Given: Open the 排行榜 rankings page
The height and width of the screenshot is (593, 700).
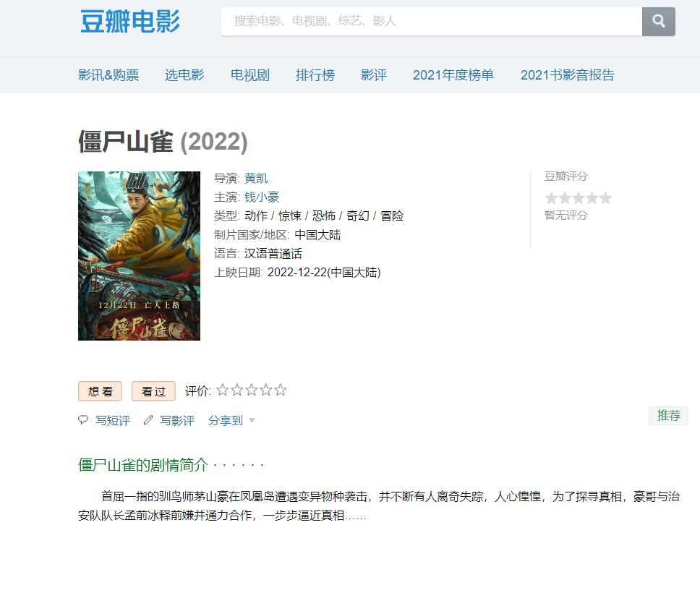Looking at the screenshot, I should [x=315, y=75].
